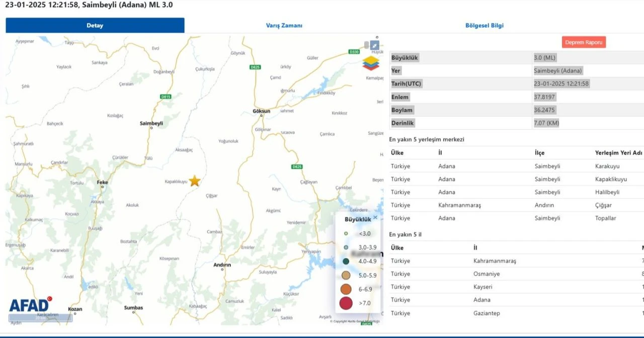Click the D825 road sign near Göksun
The width and height of the screenshot is (644, 338).
tap(255, 67)
